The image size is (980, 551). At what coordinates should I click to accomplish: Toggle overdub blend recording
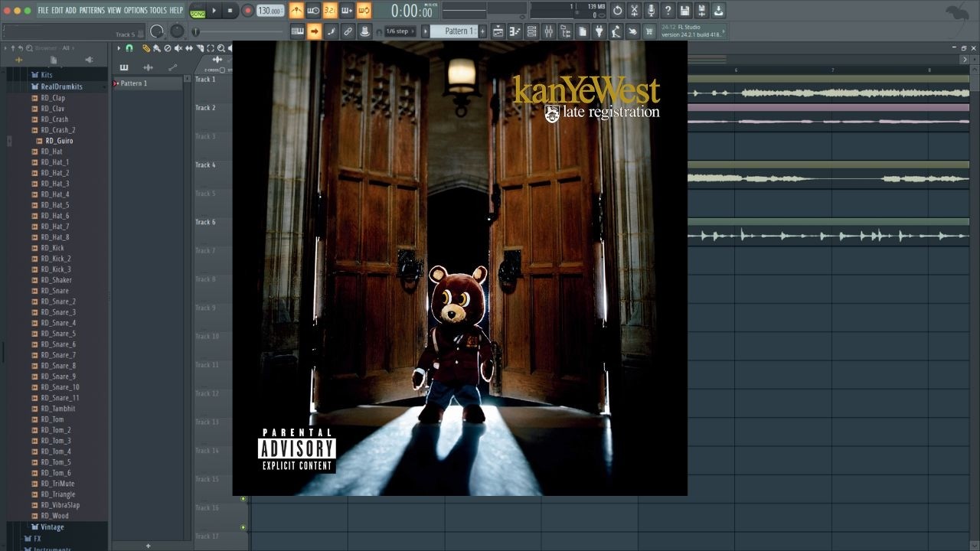tap(347, 11)
